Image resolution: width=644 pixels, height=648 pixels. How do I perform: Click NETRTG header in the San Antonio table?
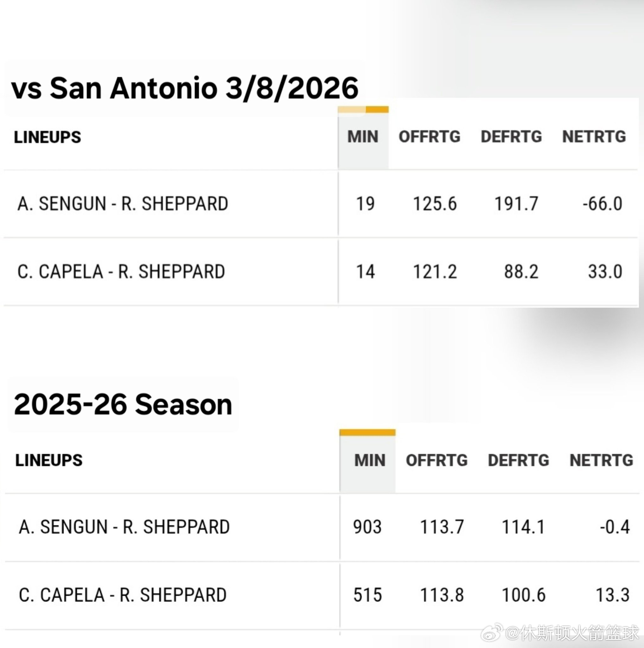pyautogui.click(x=594, y=137)
